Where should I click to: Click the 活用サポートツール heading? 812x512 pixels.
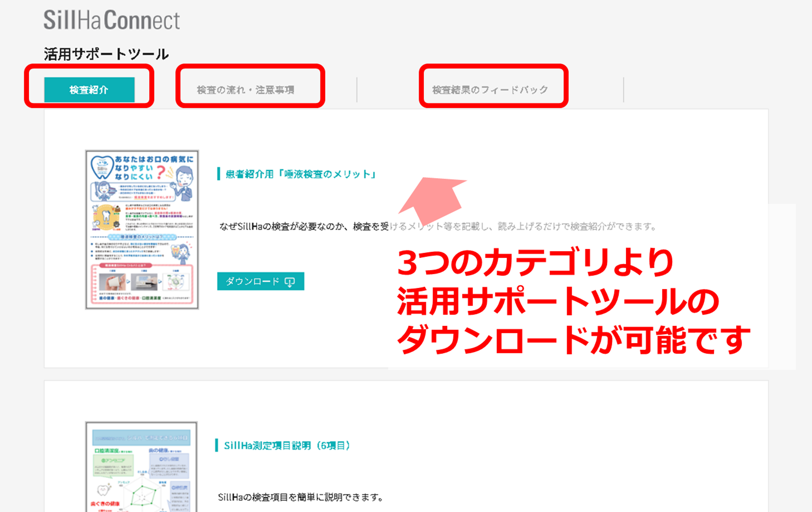[106, 54]
